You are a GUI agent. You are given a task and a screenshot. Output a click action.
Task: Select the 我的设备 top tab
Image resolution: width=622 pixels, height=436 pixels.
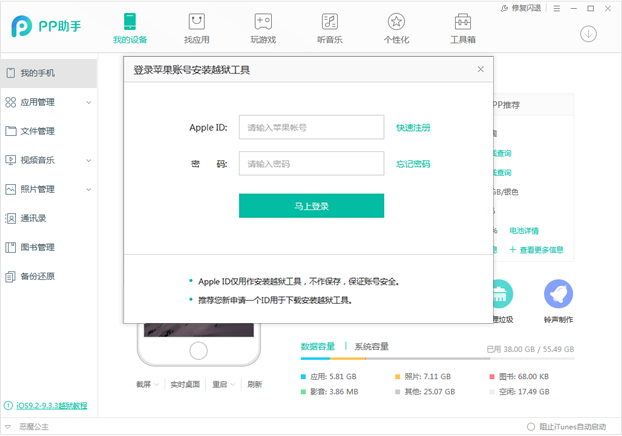(130, 28)
